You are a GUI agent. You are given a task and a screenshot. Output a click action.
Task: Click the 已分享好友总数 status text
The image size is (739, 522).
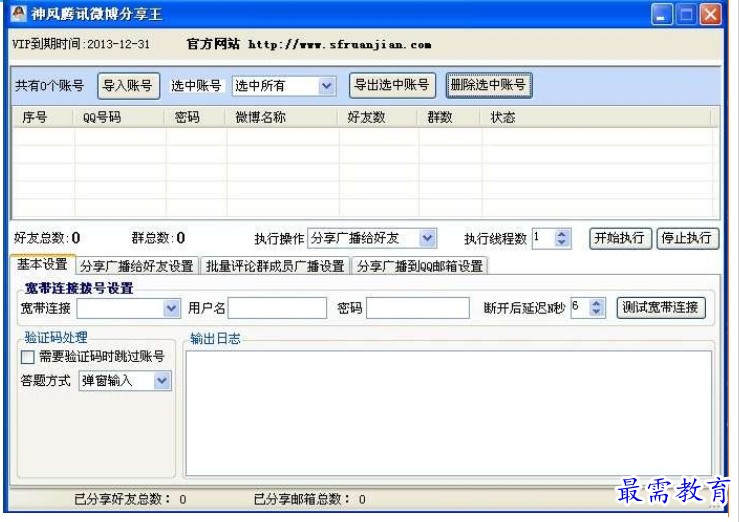(130, 499)
